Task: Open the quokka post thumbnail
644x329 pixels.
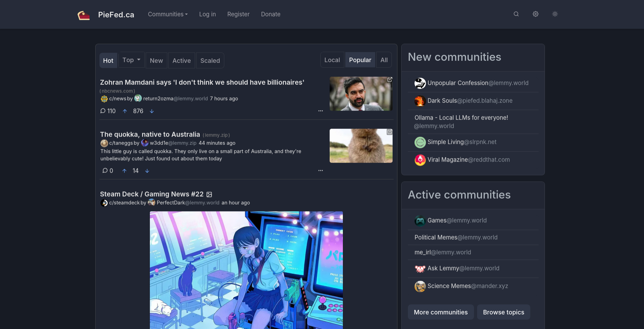Action: [x=361, y=146]
